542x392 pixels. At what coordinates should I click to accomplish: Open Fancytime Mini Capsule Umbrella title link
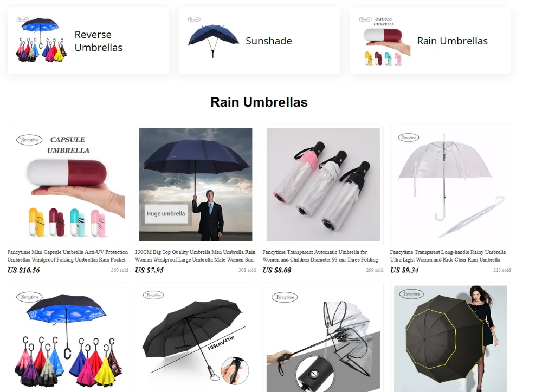tap(68, 256)
